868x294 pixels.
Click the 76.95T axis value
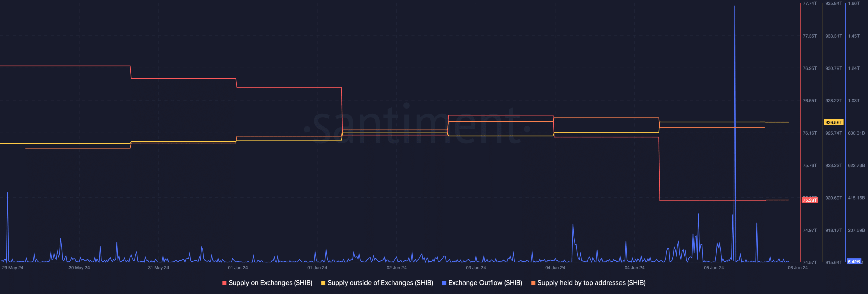tap(810, 68)
